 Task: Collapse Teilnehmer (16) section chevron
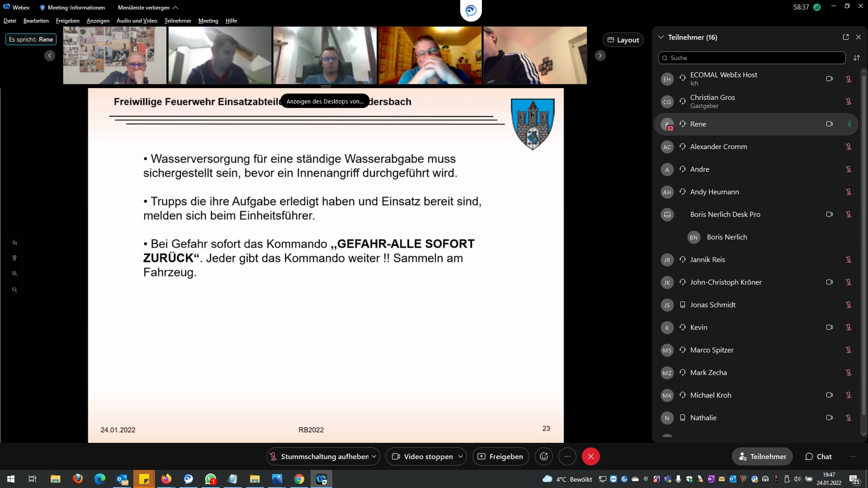(661, 37)
